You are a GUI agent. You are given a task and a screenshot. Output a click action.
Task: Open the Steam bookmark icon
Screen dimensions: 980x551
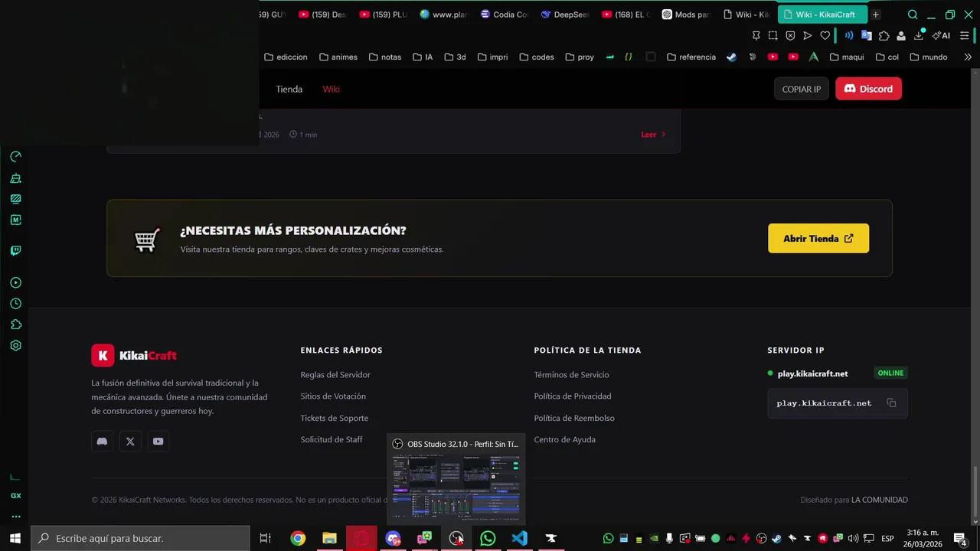[x=732, y=57]
